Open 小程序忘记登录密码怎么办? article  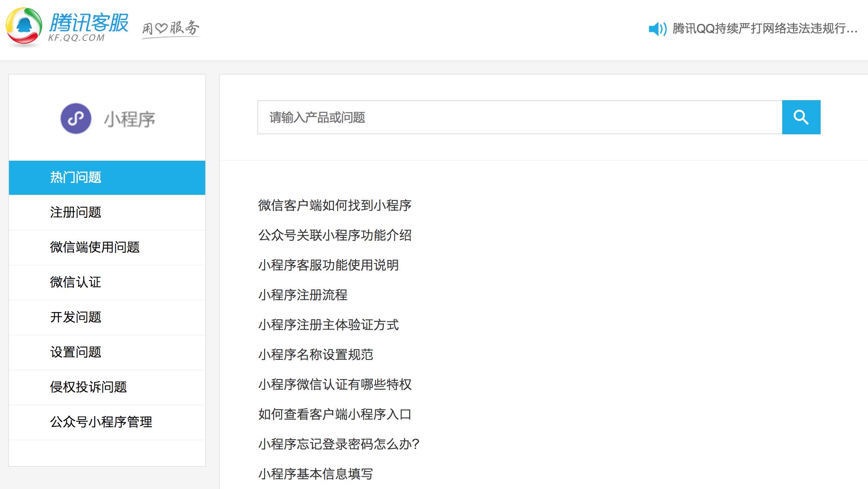[x=339, y=444]
